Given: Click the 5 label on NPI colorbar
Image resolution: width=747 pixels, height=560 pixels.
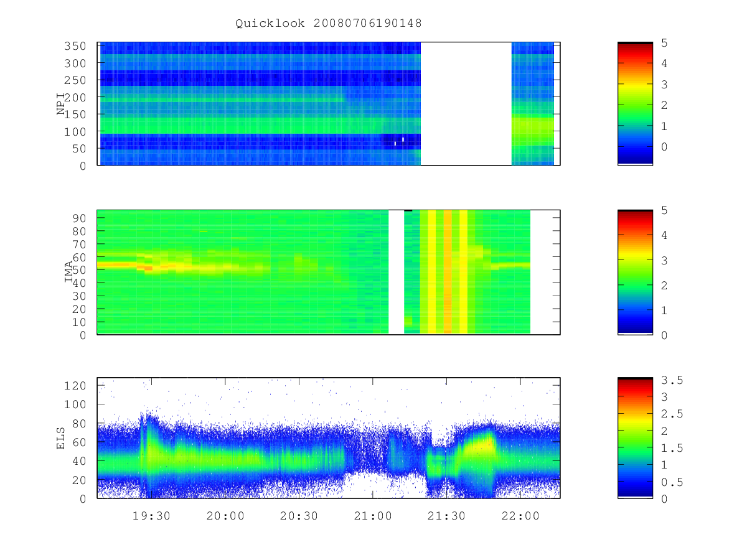Looking at the screenshot, I should (x=664, y=43).
